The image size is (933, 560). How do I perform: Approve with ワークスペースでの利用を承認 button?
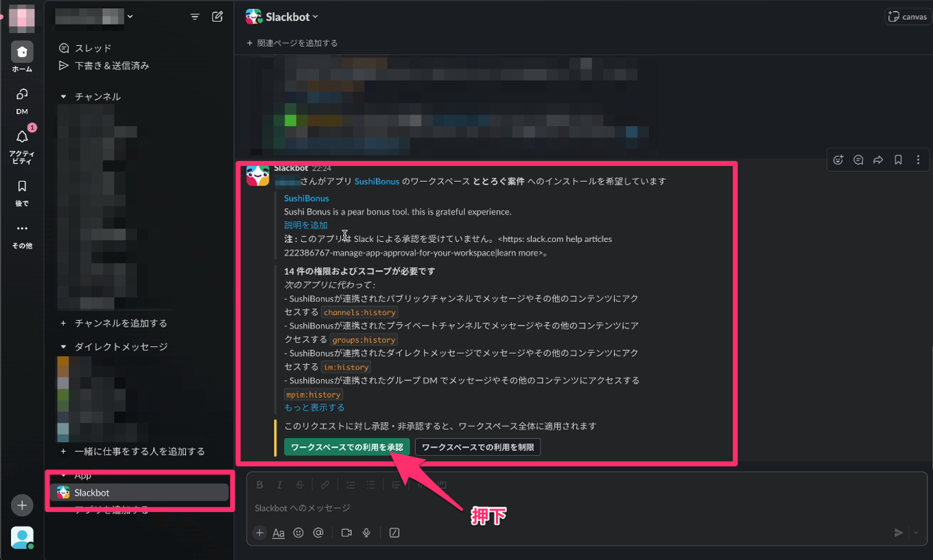347,447
